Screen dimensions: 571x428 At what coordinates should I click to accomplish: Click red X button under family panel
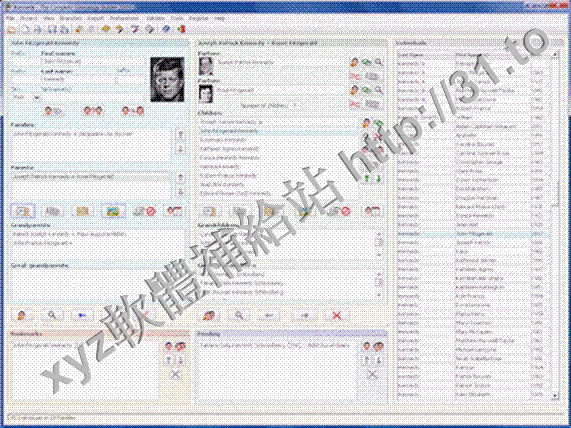pos(337,315)
